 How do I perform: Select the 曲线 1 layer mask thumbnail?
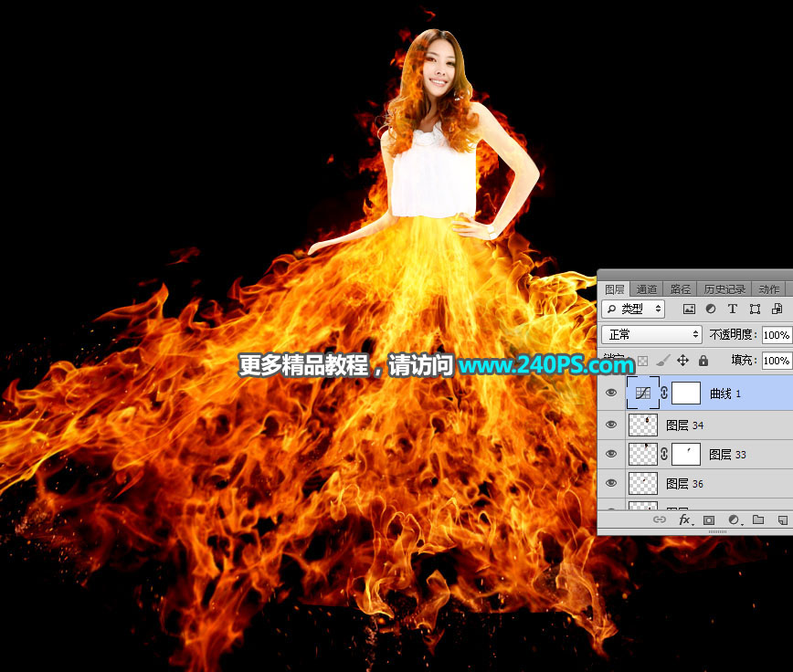pos(686,393)
